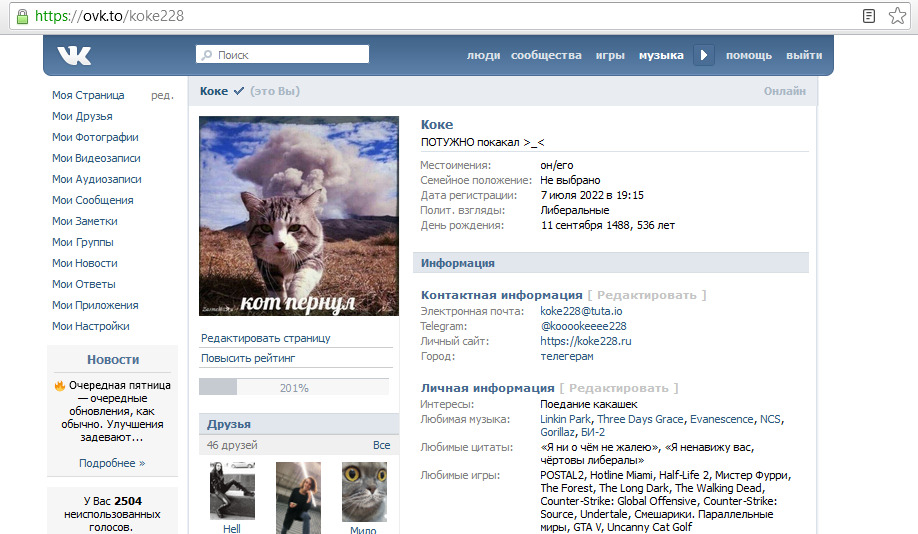Click the green padlock security icon
Screen dimensions: 918x534
(22, 16)
